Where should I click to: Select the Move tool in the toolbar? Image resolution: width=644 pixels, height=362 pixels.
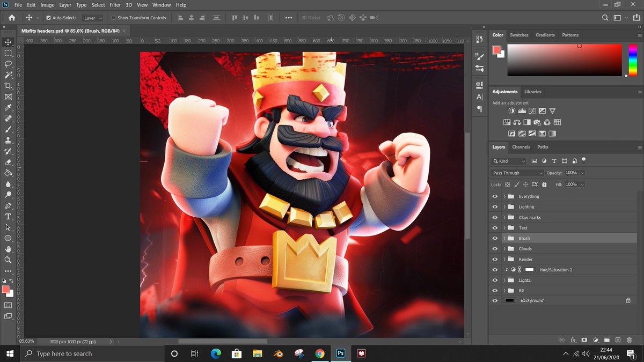tap(8, 42)
